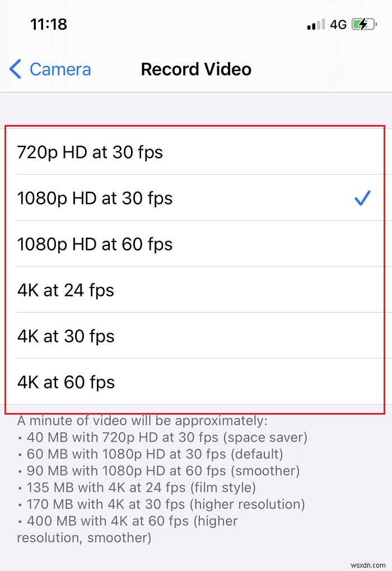Enable 4K at 60 fps recording

[x=66, y=382]
